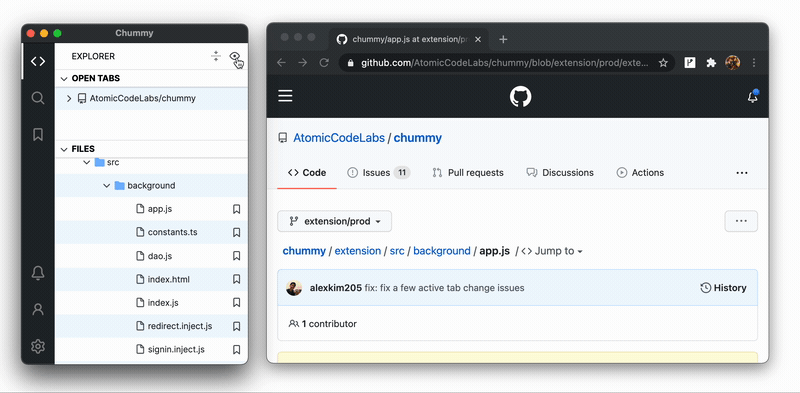Click the collapse-all icon in Explorer header
Screen dimensions: 800x393
pyautogui.click(x=216, y=56)
